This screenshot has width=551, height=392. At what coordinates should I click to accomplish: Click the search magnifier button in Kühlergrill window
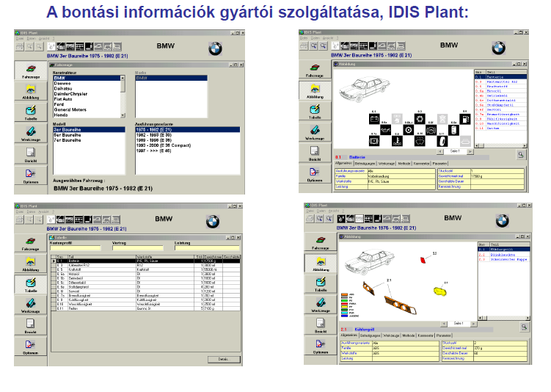[x=524, y=327]
